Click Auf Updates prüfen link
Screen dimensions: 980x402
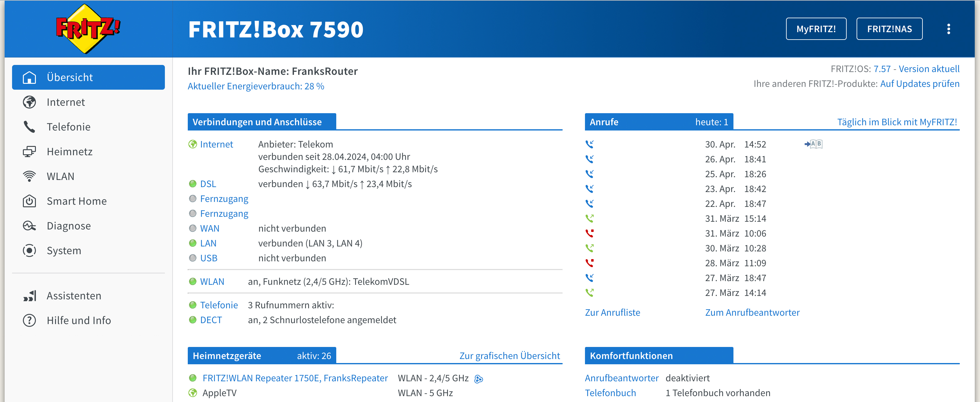pos(919,84)
